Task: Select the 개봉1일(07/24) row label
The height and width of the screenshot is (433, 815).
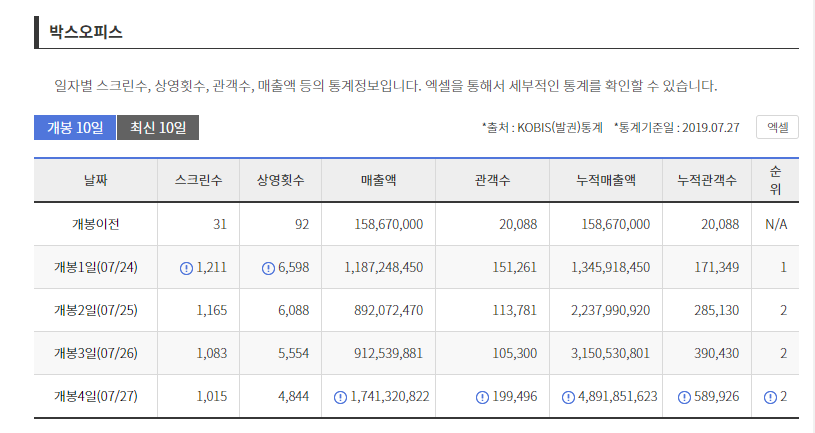Action: click(x=96, y=267)
